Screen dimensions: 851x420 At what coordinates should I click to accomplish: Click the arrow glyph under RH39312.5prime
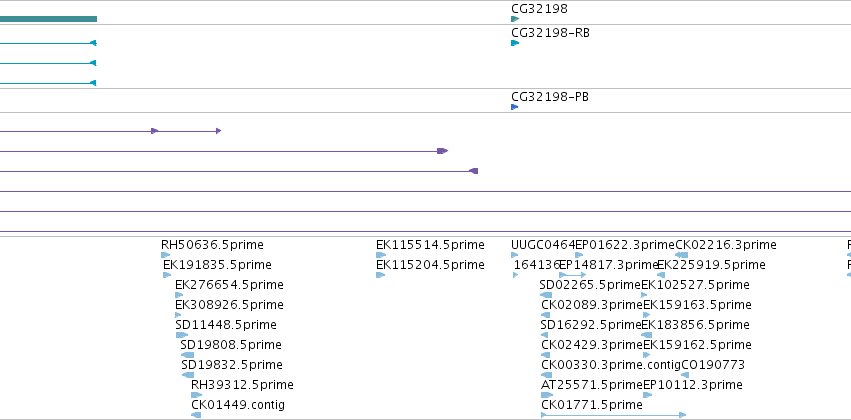coord(196,395)
